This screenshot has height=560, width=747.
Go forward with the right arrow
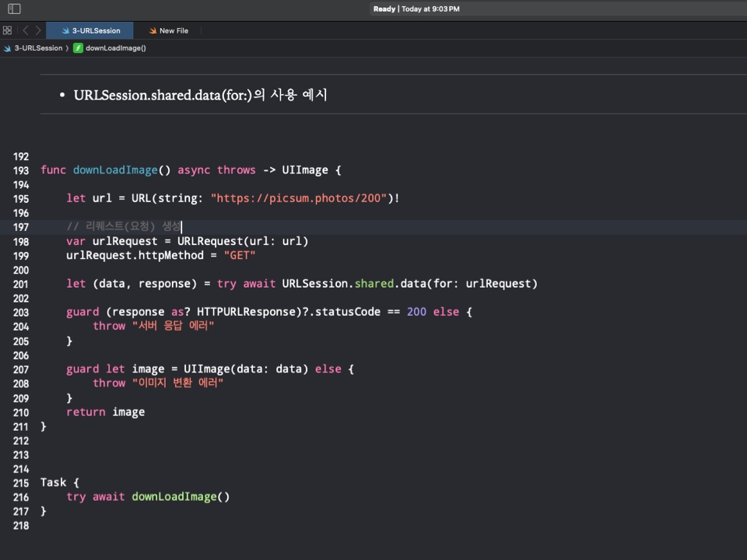click(x=38, y=30)
